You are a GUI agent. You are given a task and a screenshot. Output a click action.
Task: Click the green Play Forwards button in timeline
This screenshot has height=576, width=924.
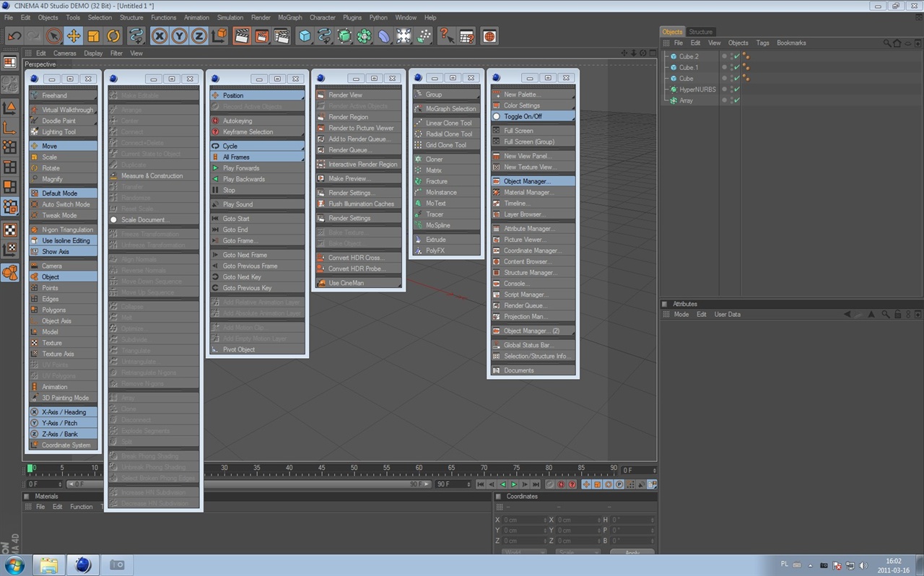pos(514,484)
